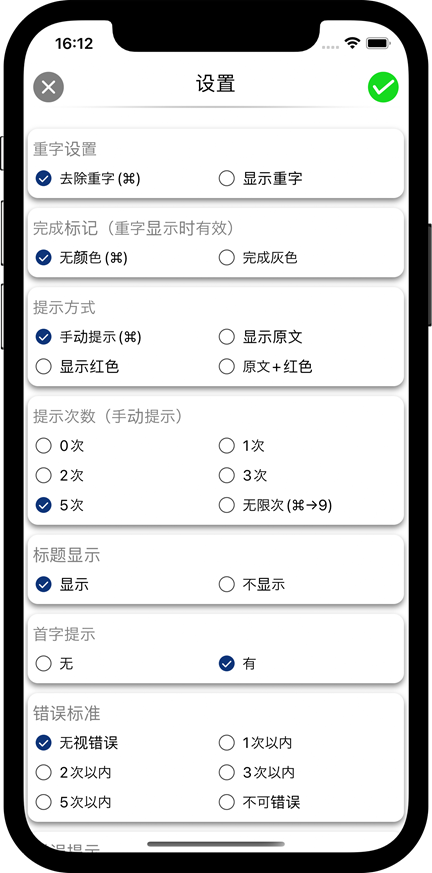
Task: Confirm settings with green checkmark icon
Action: click(383, 87)
